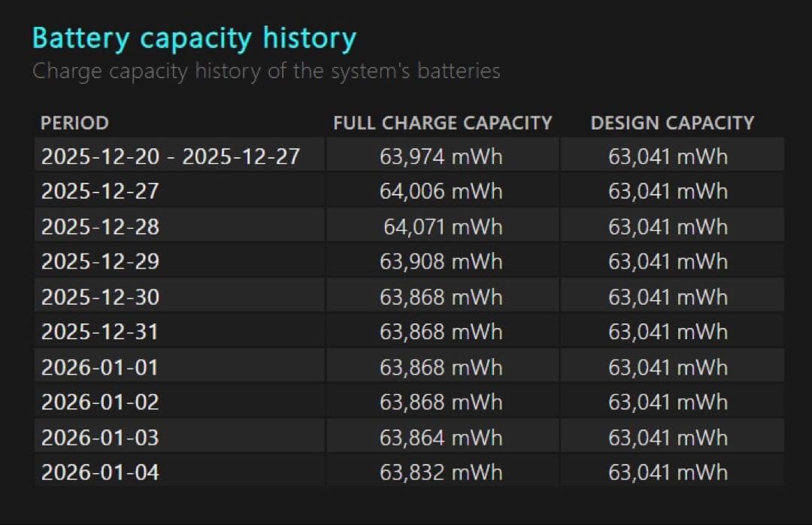This screenshot has height=525, width=812.
Task: Select the FULL CHARGE CAPACITY column header
Action: tap(442, 123)
